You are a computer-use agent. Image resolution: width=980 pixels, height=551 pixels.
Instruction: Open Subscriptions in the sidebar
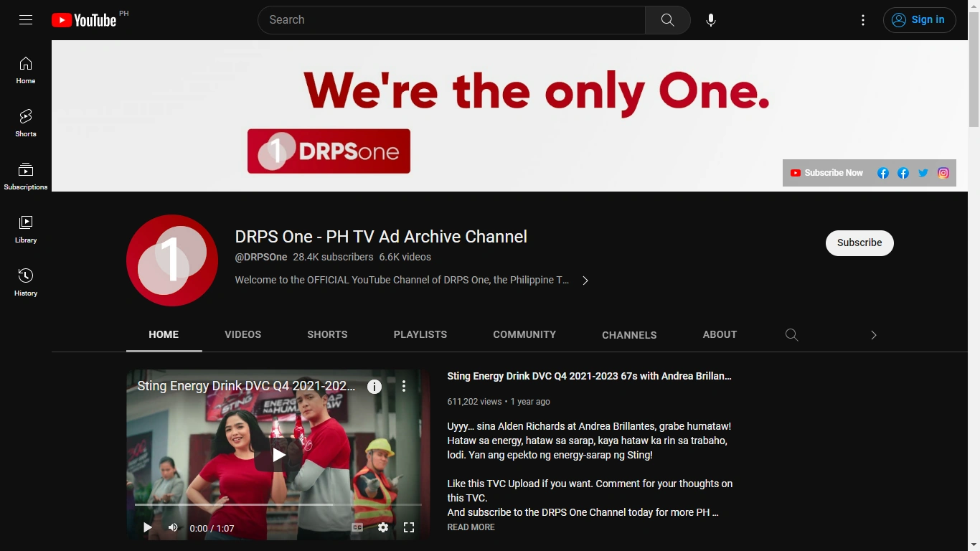click(26, 176)
